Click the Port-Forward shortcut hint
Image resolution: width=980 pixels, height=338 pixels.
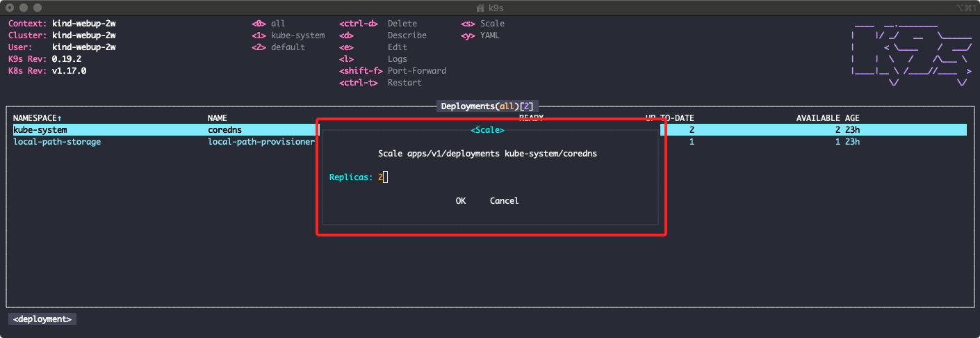coord(417,71)
